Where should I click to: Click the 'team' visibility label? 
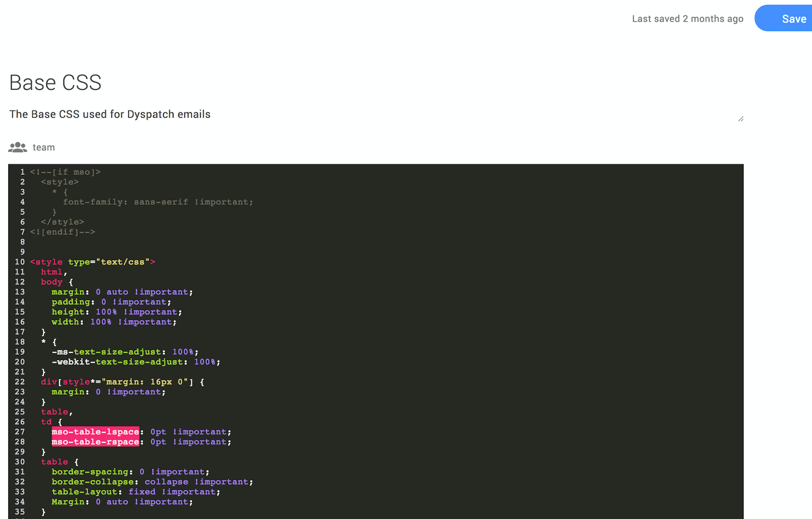(44, 147)
